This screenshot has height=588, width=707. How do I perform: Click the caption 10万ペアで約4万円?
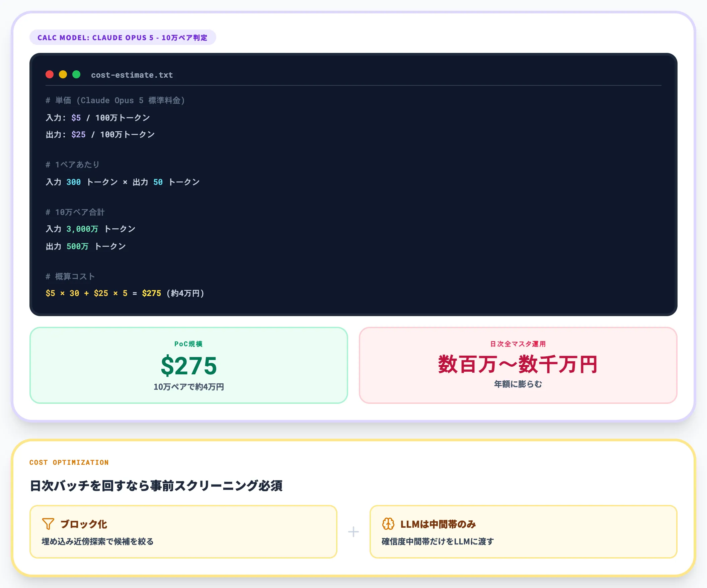[188, 387]
